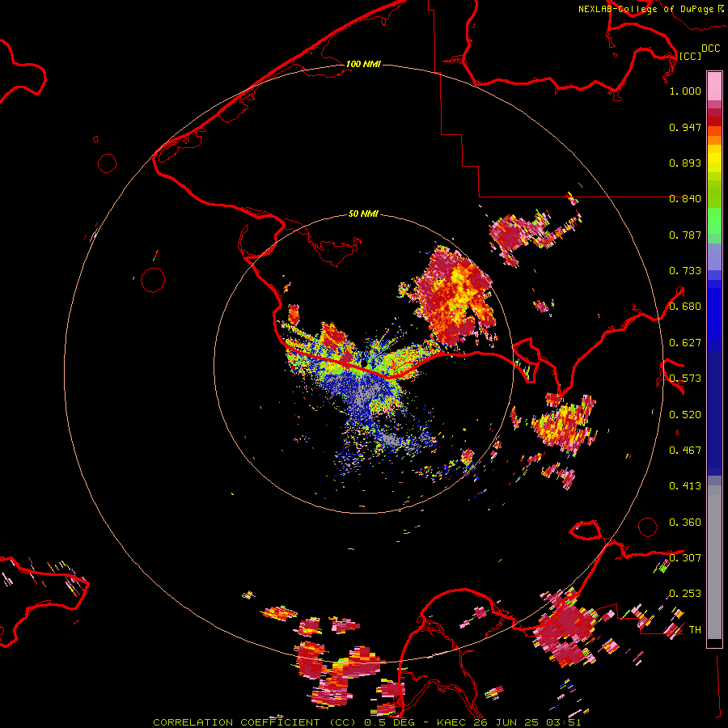728x728 pixels.
Task: Click the 0.840 legend value
Action: [685, 199]
